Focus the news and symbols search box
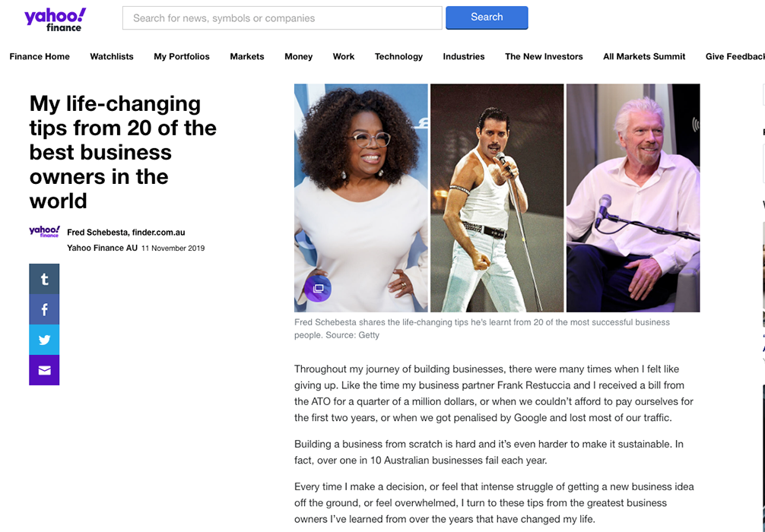 click(282, 18)
